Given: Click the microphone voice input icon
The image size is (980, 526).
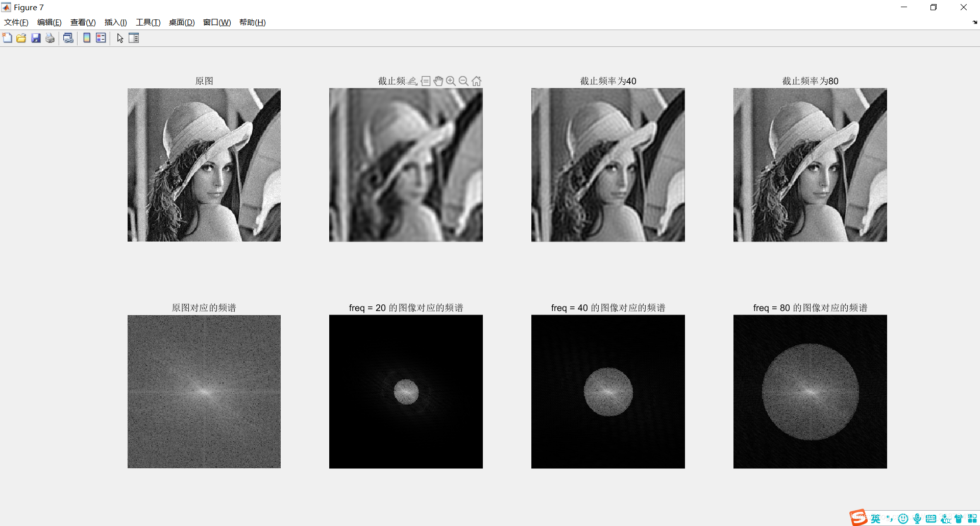Looking at the screenshot, I should (917, 518).
